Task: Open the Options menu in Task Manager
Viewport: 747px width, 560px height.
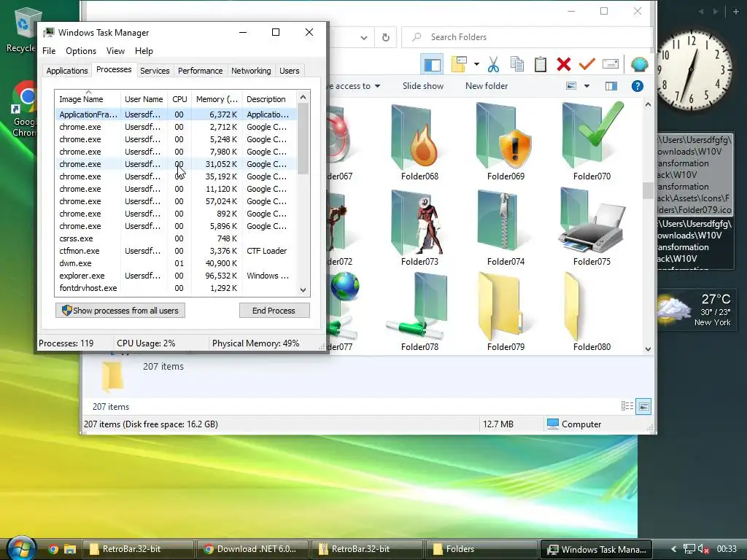Action: pyautogui.click(x=81, y=51)
